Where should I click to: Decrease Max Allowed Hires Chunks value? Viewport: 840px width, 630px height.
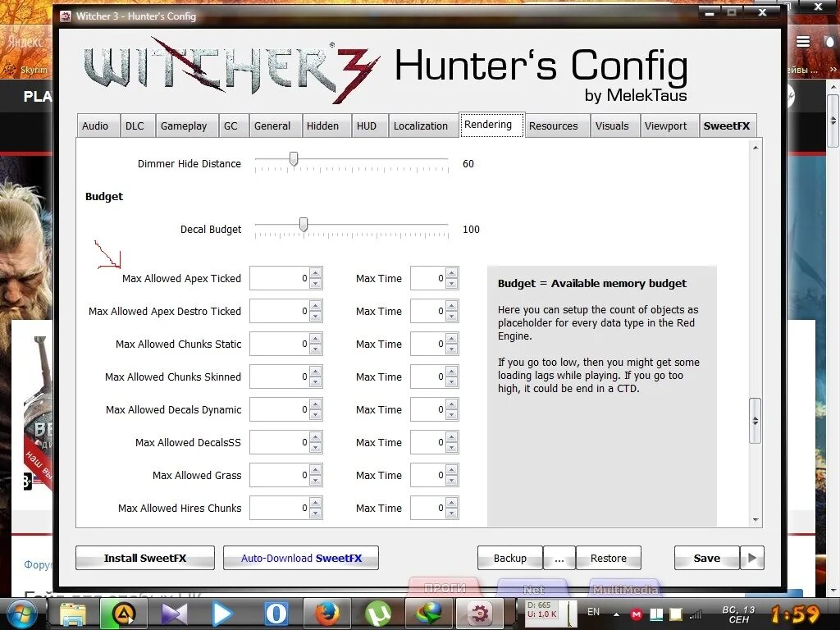[x=316, y=514]
